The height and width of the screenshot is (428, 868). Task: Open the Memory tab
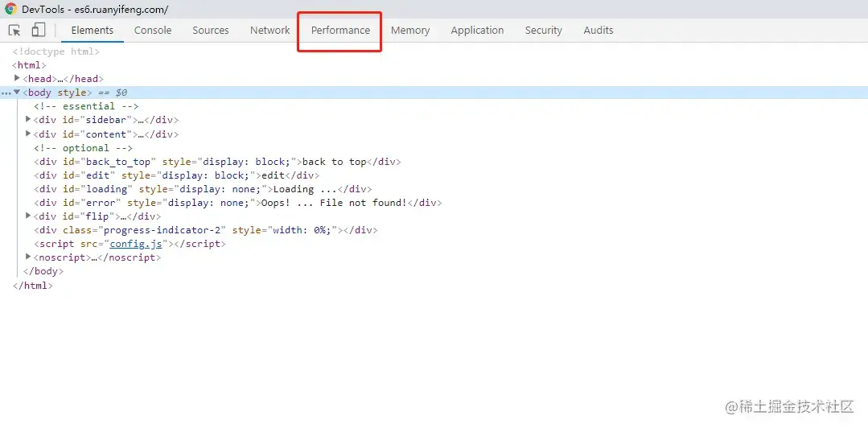click(410, 31)
